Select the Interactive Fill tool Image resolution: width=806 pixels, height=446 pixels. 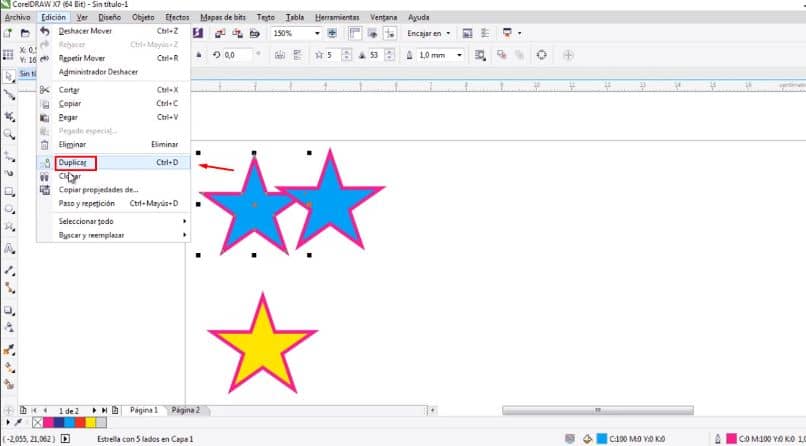(9, 367)
